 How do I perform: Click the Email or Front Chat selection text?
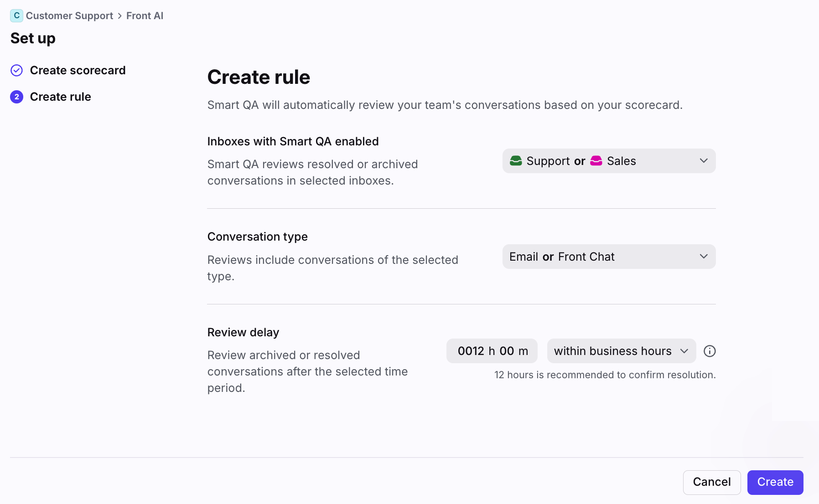[562, 257]
